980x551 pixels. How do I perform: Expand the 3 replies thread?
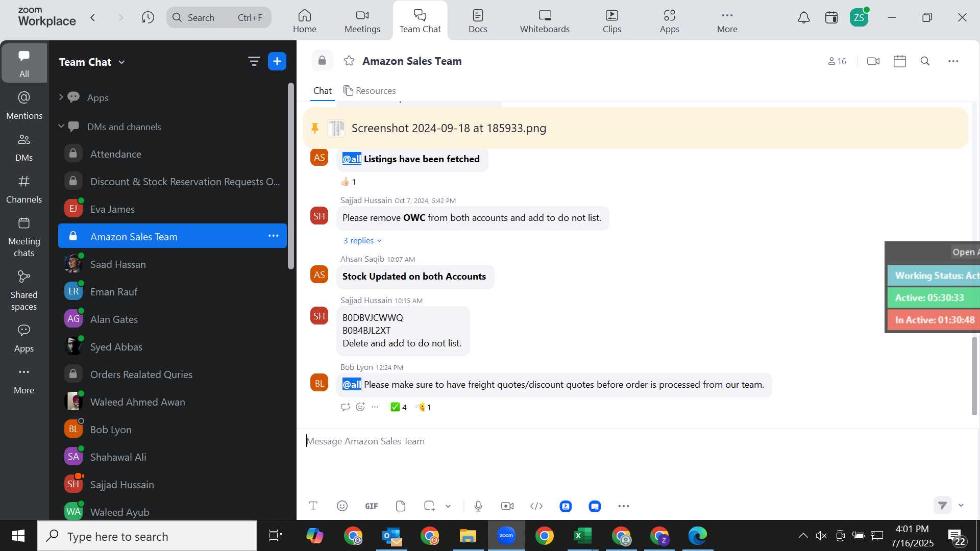coord(362,241)
